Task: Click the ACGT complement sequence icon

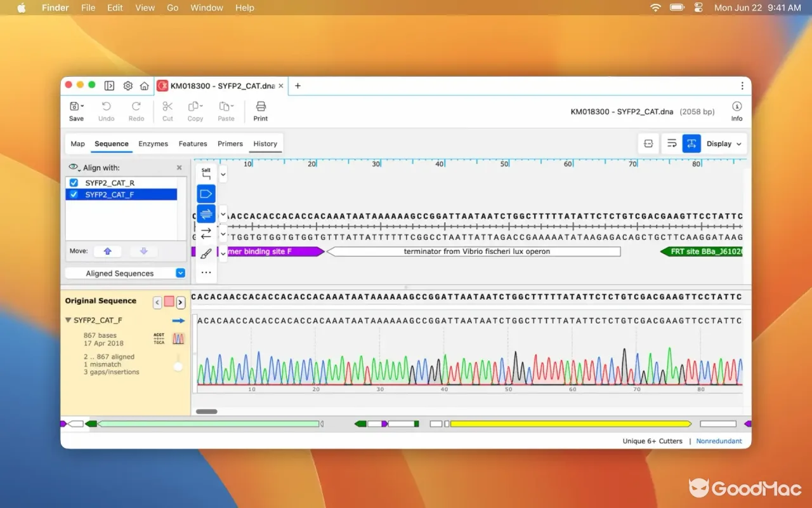Action: tap(159, 338)
